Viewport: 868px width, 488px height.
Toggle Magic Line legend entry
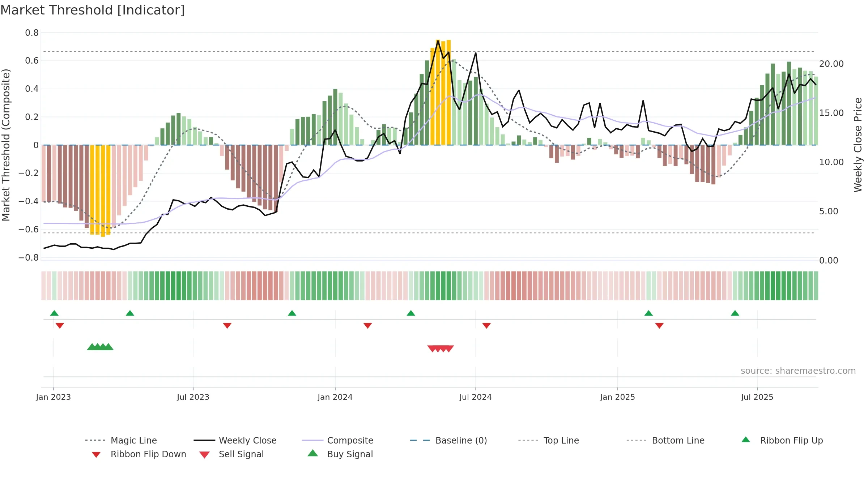click(x=121, y=440)
